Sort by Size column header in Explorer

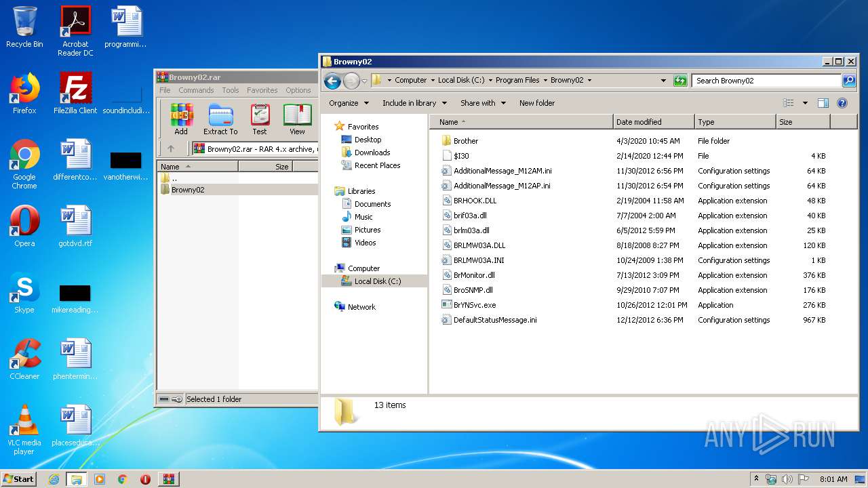803,122
